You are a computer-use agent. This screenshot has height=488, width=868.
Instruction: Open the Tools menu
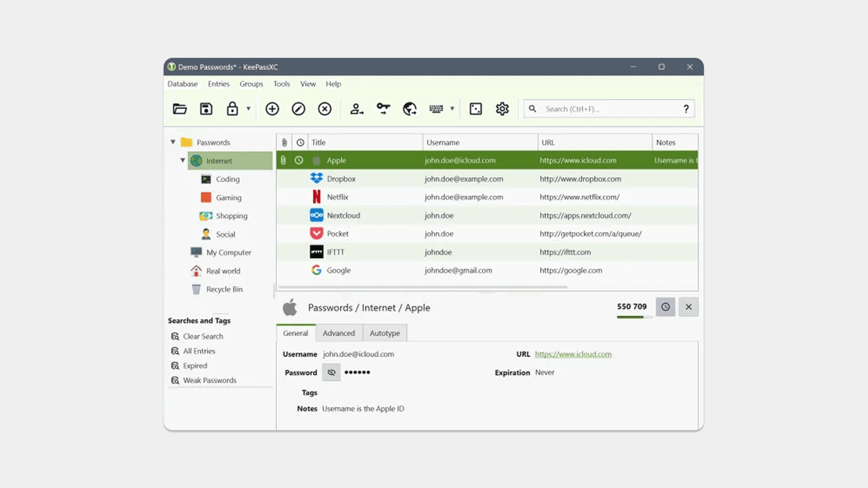click(281, 84)
